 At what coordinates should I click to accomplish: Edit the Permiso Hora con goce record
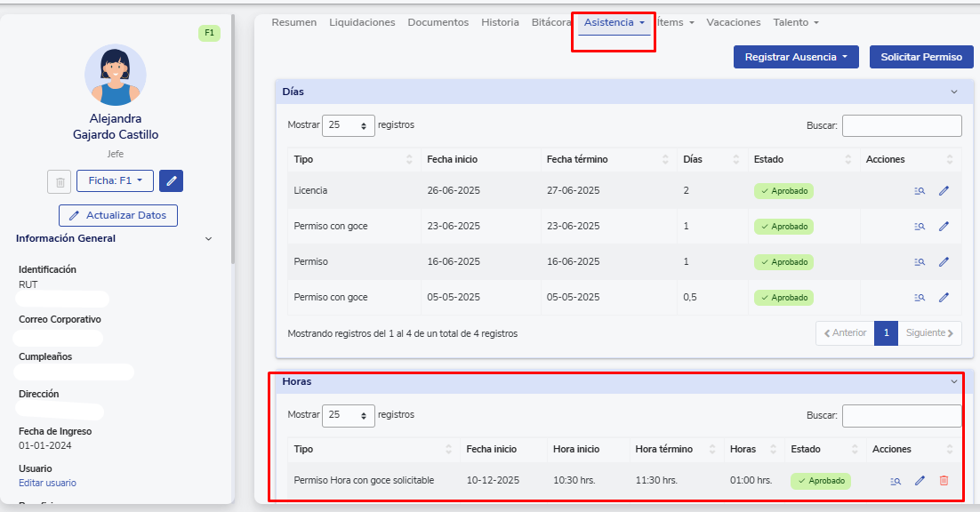click(920, 480)
